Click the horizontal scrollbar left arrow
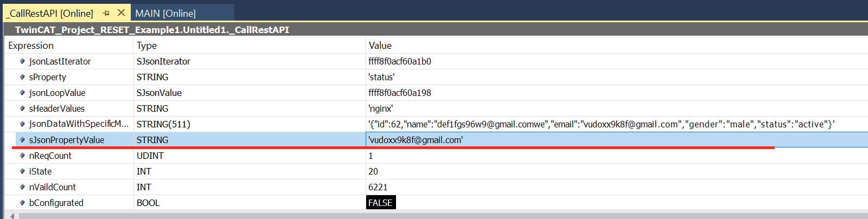 tap(12, 216)
